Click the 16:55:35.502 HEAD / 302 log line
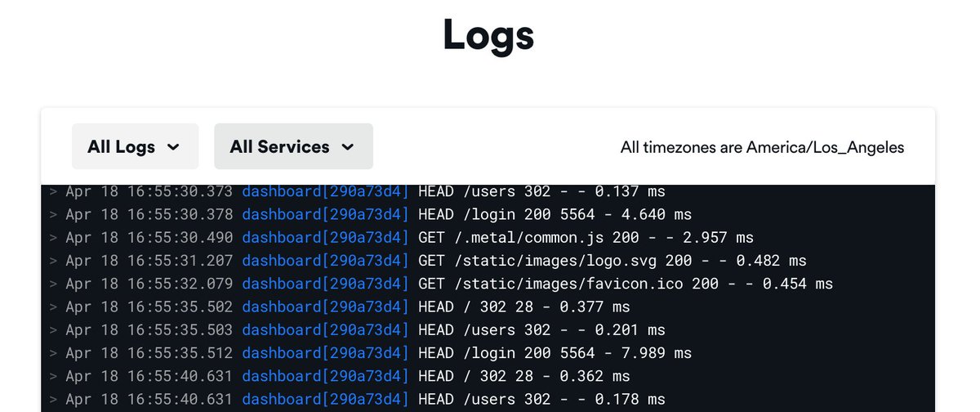 [339, 307]
